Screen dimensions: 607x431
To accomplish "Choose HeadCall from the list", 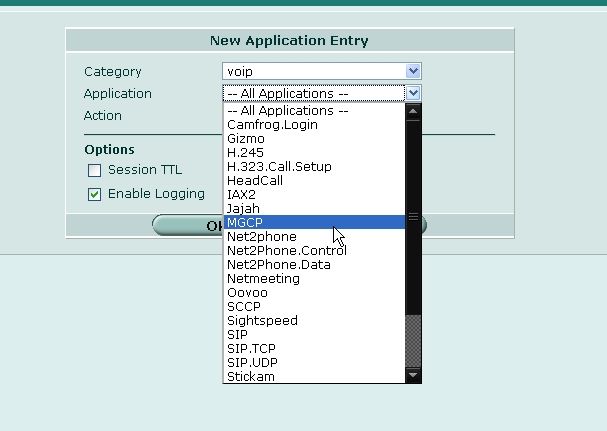I will [x=314, y=180].
